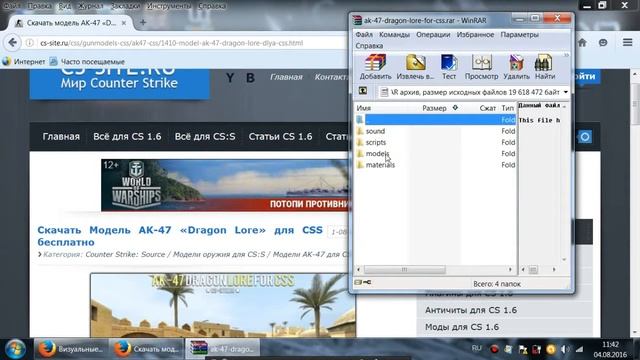Open the Всё для CS:S nav item
Image resolution: width=640 pixels, height=360 pixels.
click(x=205, y=136)
